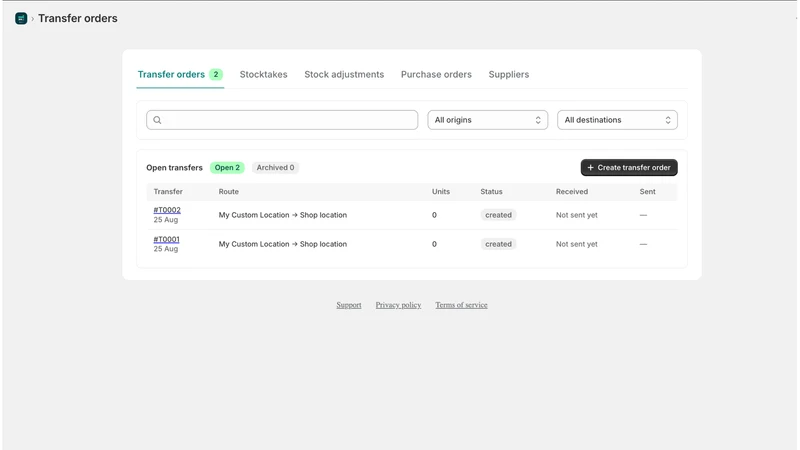Click the Transfer orders page title
The width and height of the screenshot is (800, 450).
click(78, 18)
